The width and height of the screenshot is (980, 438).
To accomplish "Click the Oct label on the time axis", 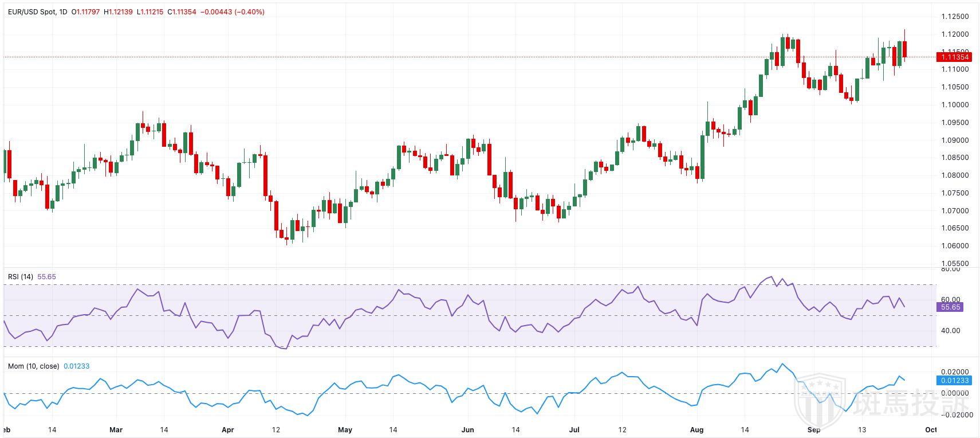I will tap(931, 429).
